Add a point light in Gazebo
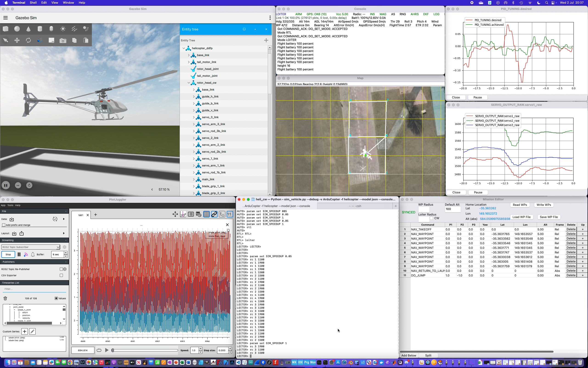 tap(63, 29)
